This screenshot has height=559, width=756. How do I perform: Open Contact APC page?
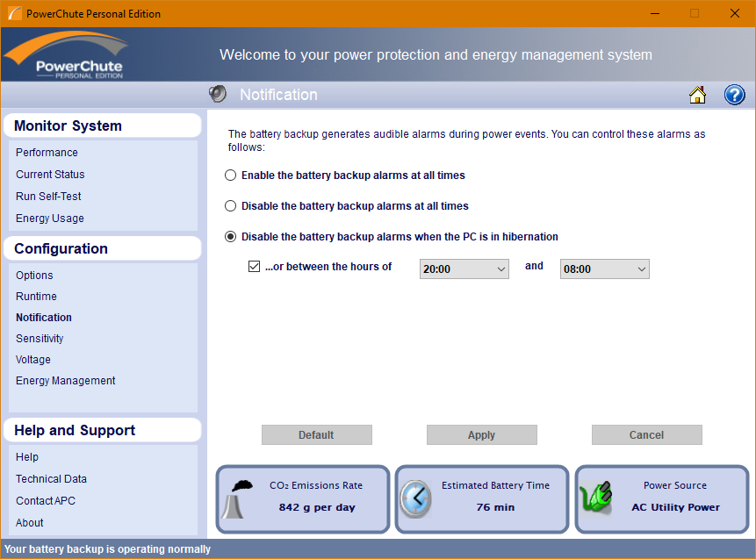coord(46,501)
